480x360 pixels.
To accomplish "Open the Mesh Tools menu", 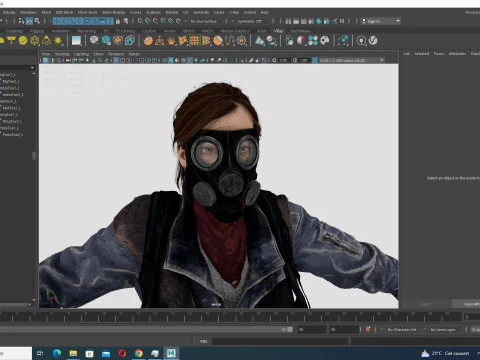I will tap(87, 12).
